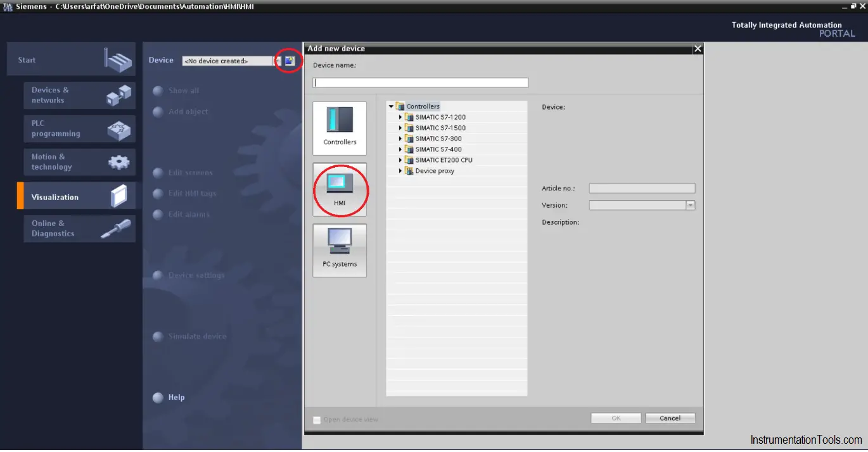The width and height of the screenshot is (868, 452).
Task: Select the Controllers device category
Action: point(340,129)
